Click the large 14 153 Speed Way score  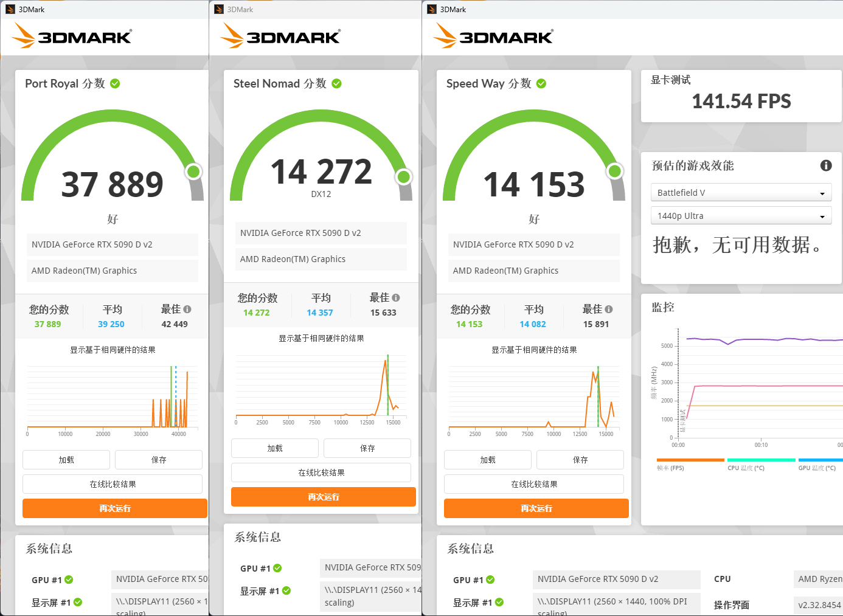tap(534, 184)
